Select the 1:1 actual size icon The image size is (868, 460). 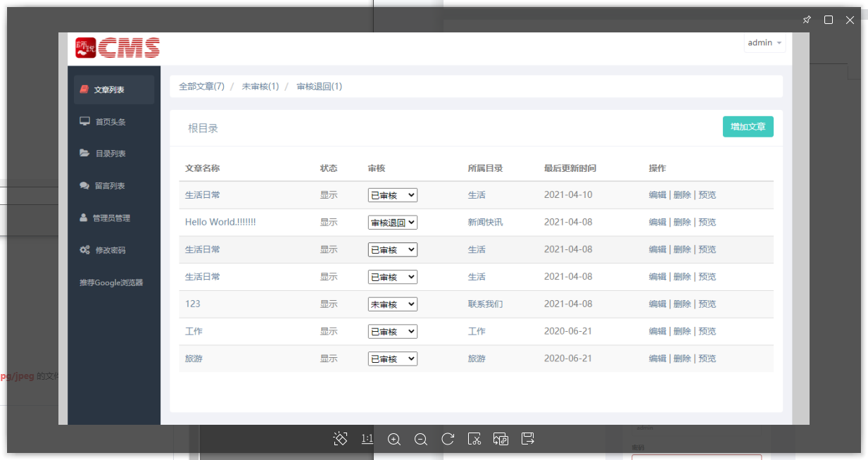click(367, 439)
